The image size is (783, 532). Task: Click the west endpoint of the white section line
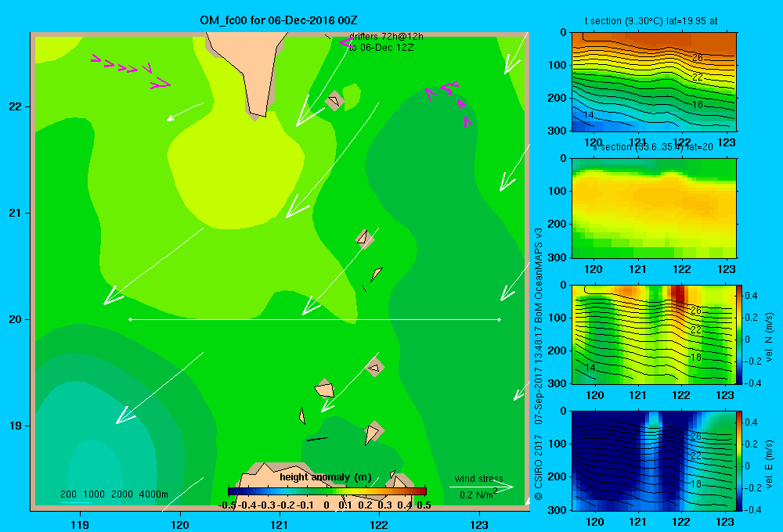(x=130, y=319)
